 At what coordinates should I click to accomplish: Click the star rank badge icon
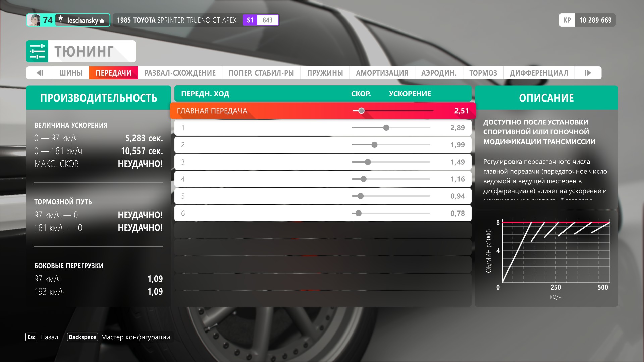[61, 19]
